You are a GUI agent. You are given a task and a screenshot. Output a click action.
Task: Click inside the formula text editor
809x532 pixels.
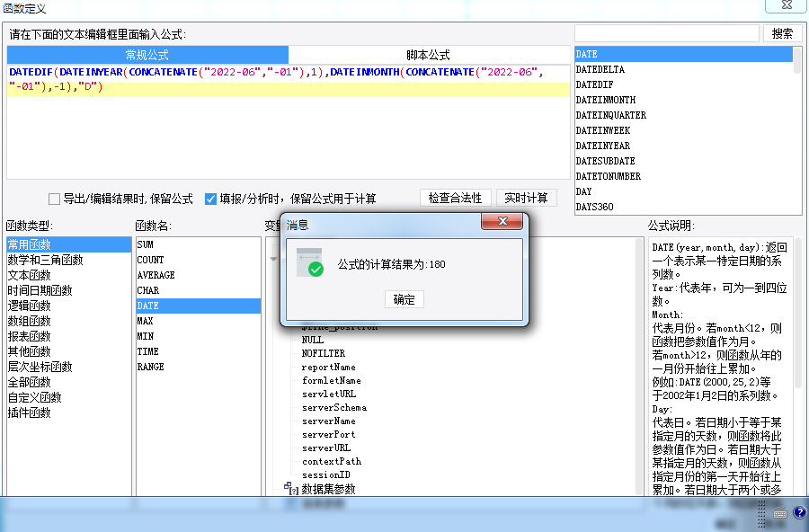(x=289, y=121)
